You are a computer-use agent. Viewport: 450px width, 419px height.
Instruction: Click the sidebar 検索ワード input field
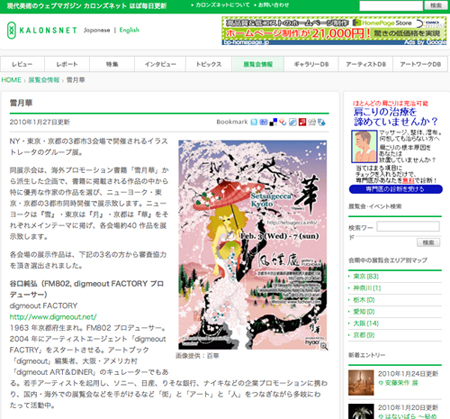click(408, 227)
